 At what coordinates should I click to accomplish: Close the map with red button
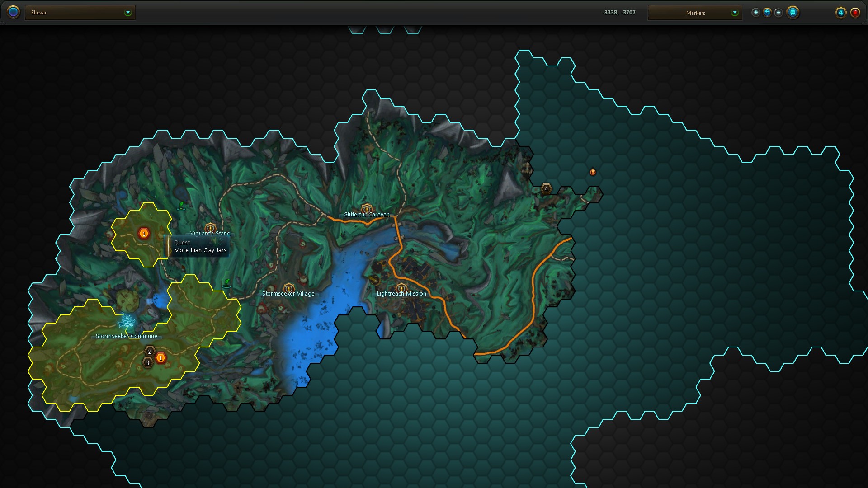tap(855, 13)
